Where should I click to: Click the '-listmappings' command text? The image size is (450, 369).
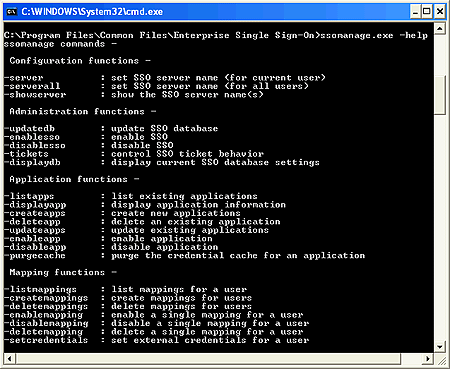coord(40,289)
